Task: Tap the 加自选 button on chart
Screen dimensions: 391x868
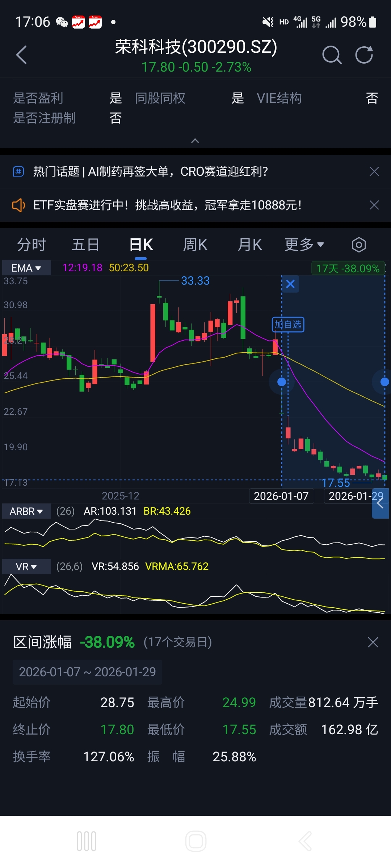Action: (288, 324)
